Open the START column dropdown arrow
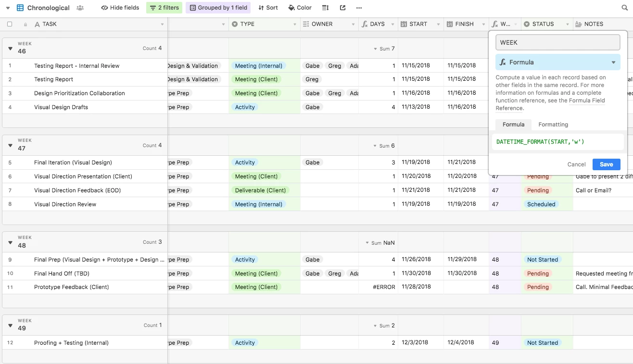 438,25
